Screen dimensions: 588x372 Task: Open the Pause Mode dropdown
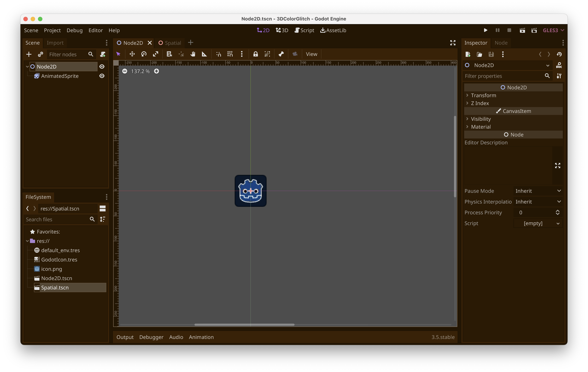537,191
